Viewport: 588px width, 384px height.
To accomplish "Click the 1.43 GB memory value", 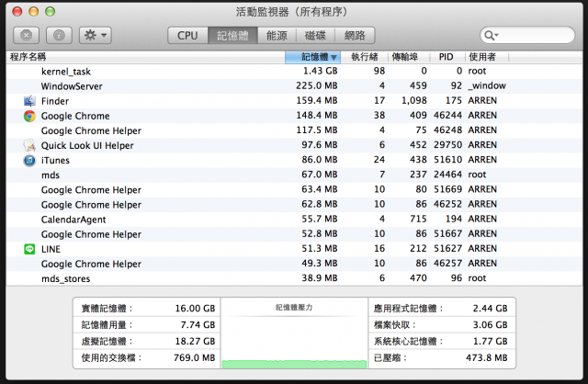I will pyautogui.click(x=321, y=71).
